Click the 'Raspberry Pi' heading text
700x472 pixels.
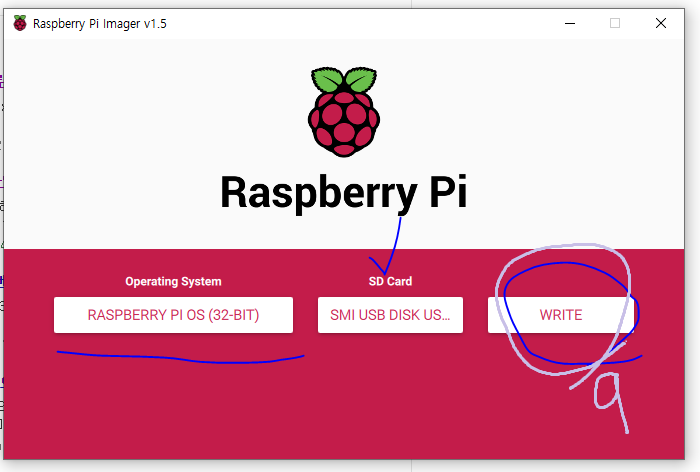click(x=344, y=193)
